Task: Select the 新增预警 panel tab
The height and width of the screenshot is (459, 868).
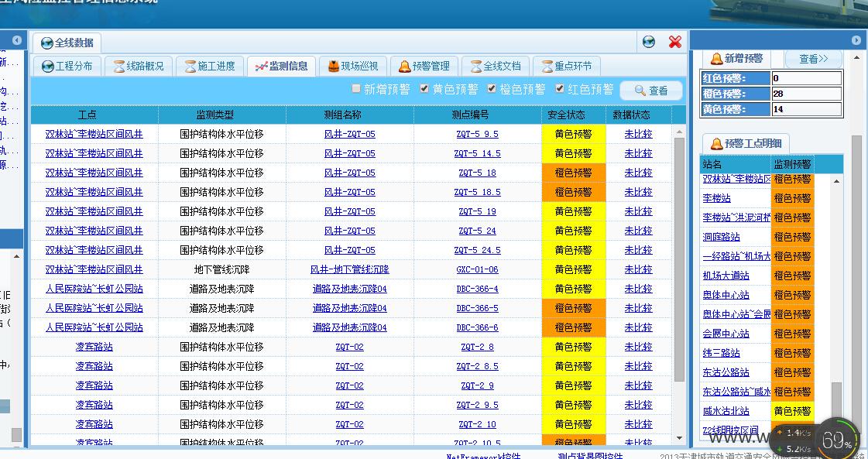Action: [x=737, y=59]
